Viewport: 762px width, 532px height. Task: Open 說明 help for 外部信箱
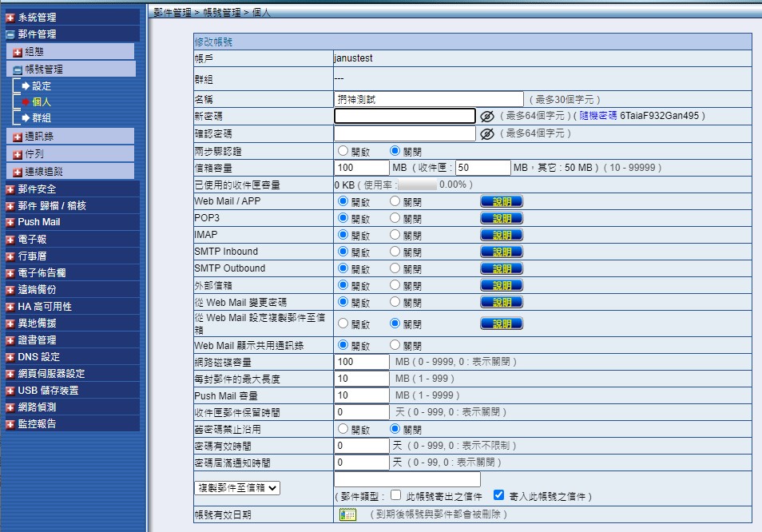tap(502, 285)
